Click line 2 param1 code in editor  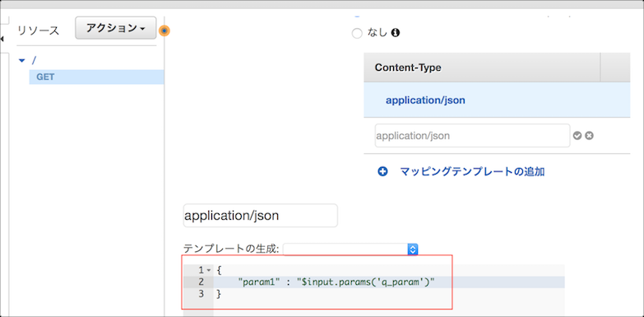[x=336, y=282]
